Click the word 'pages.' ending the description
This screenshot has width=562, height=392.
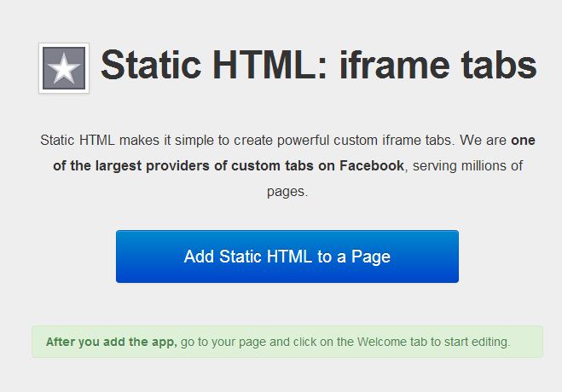pyautogui.click(x=287, y=192)
